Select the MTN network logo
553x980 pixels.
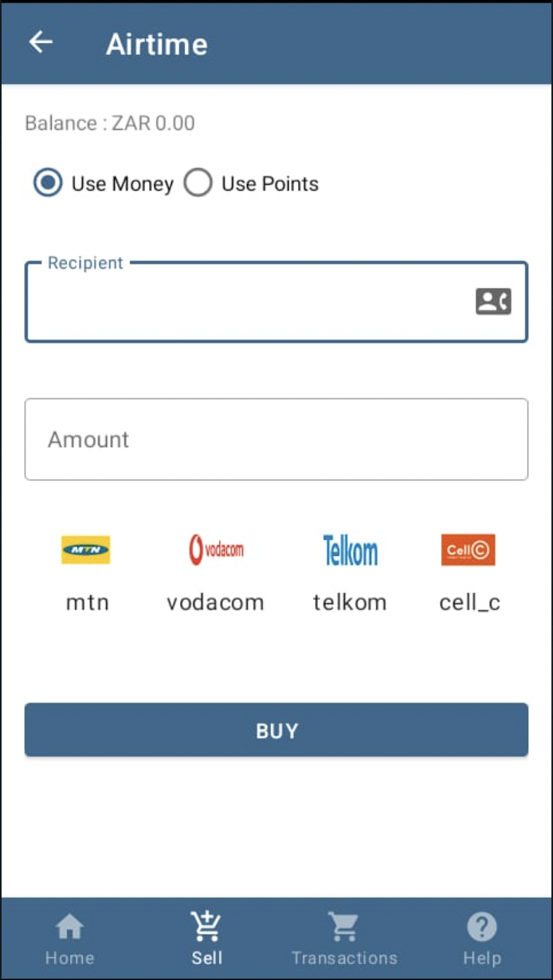(x=86, y=550)
